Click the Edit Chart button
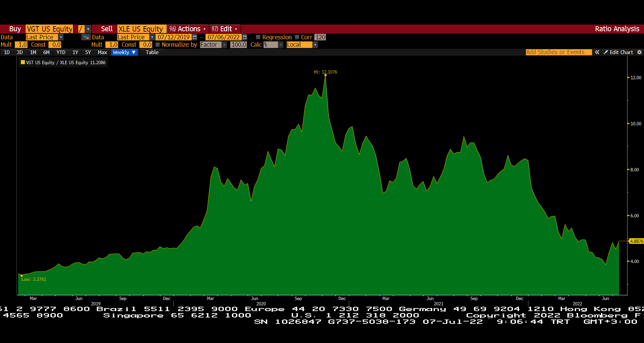 618,52
